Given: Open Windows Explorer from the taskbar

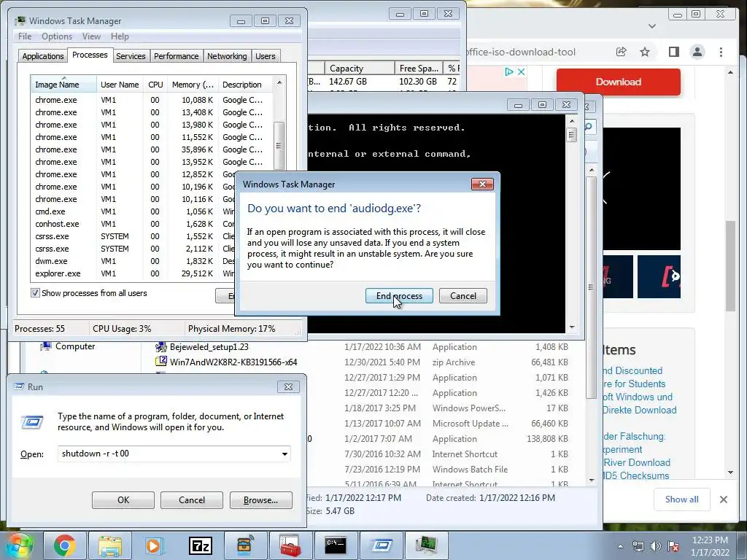Looking at the screenshot, I should coord(110,545).
